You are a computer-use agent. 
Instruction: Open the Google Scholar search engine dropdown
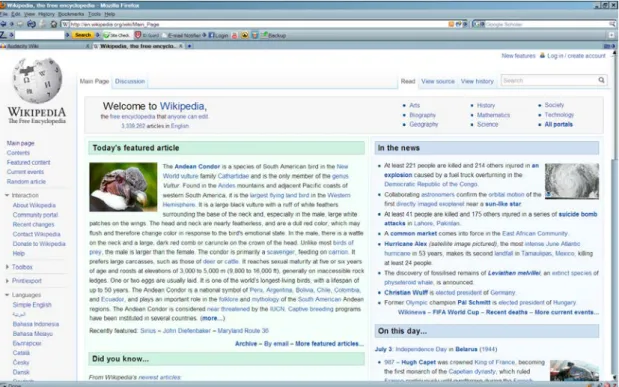click(478, 24)
